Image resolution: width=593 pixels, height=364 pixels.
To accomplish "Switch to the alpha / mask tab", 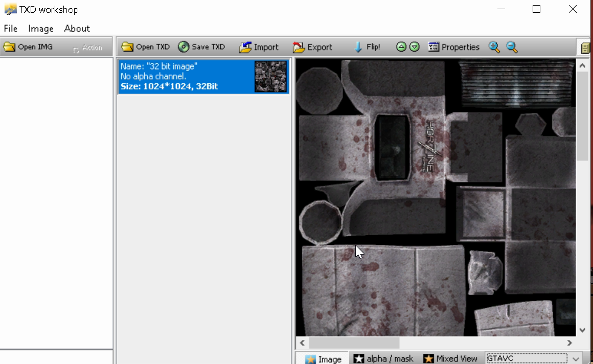I will 383,359.
